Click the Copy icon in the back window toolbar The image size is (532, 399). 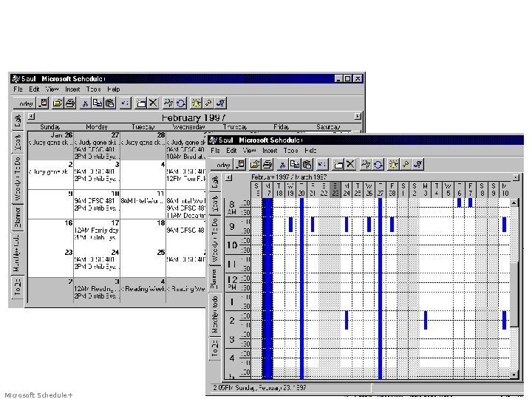(x=97, y=103)
